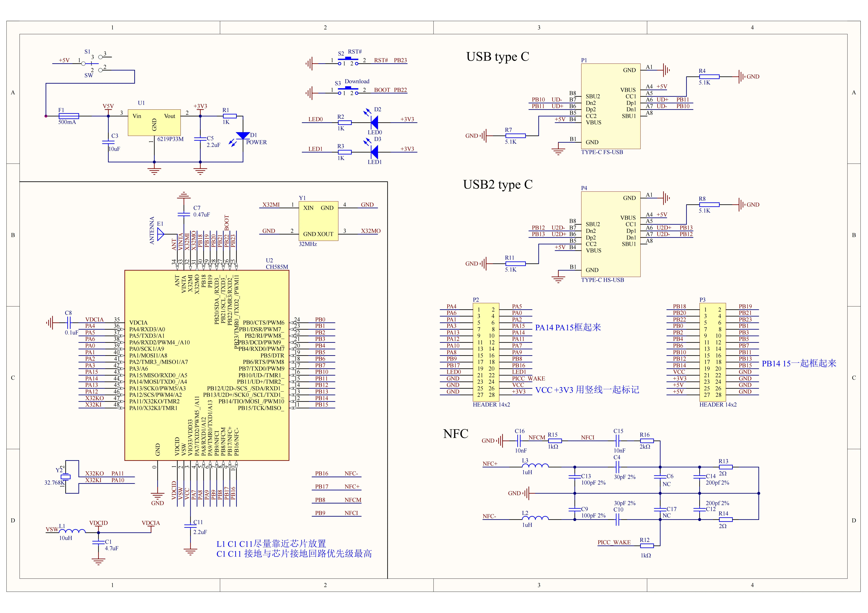Click the NFC- net label at L2
The image size is (868, 613).
[489, 516]
